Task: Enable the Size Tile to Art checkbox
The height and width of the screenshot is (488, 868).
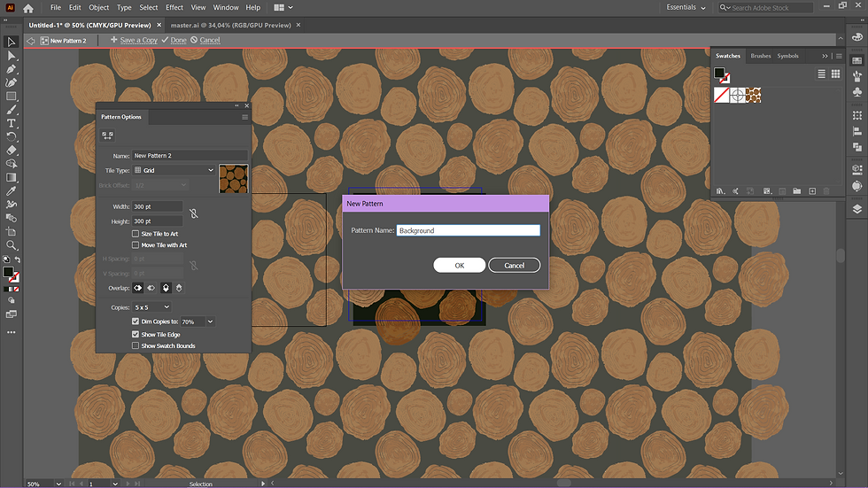Action: point(135,234)
